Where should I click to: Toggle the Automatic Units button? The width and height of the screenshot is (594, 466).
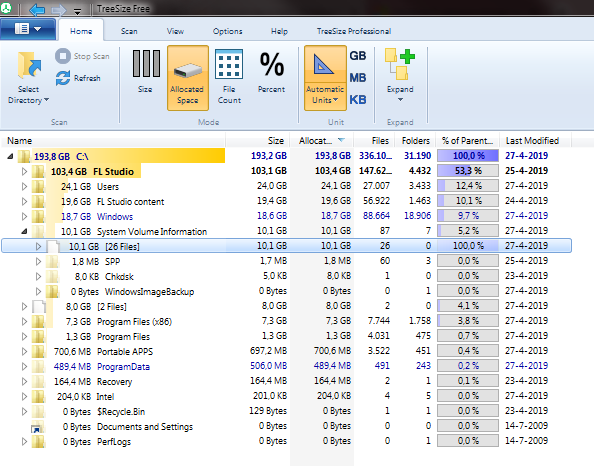point(325,78)
